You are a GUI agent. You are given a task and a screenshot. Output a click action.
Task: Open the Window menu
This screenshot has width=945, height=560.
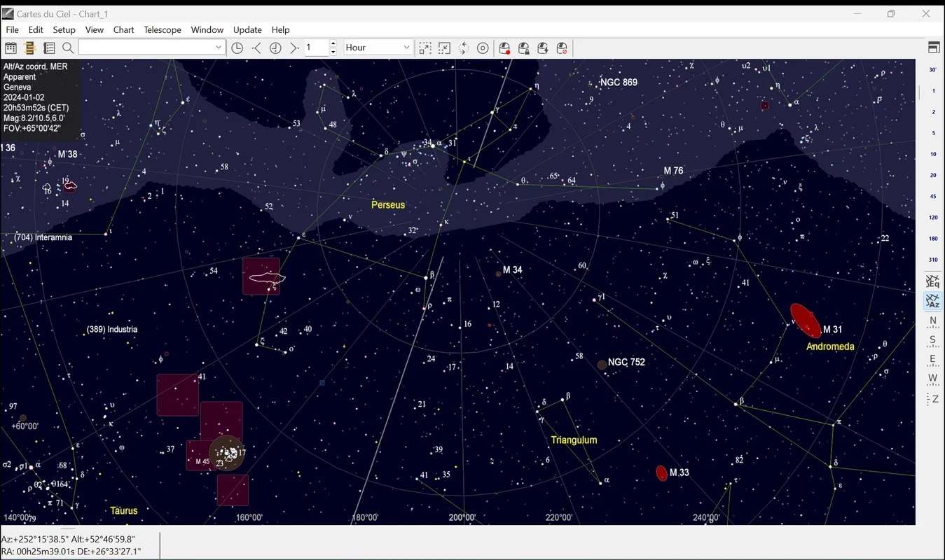[207, 29]
